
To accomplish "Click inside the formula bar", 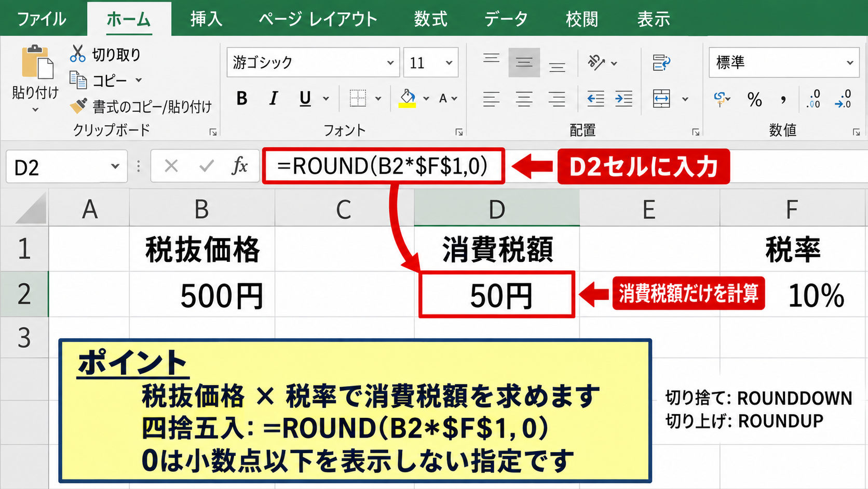I will pyautogui.click(x=384, y=166).
